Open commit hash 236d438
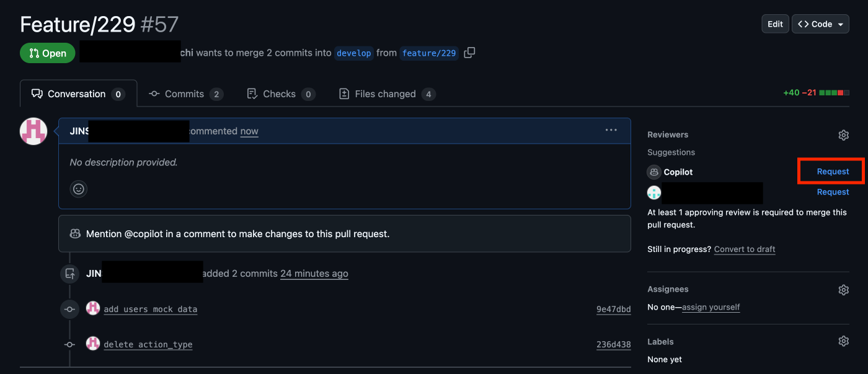The image size is (868, 374). pos(613,345)
